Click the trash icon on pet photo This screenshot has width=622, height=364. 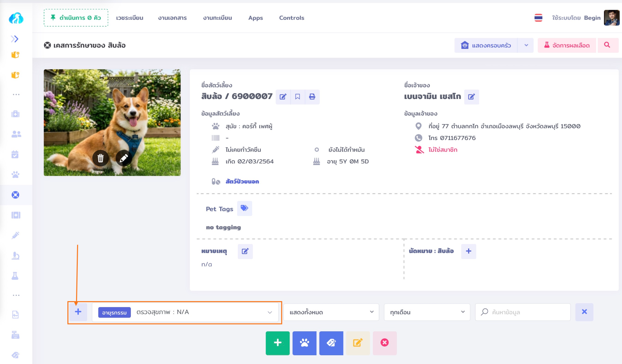pos(100,158)
